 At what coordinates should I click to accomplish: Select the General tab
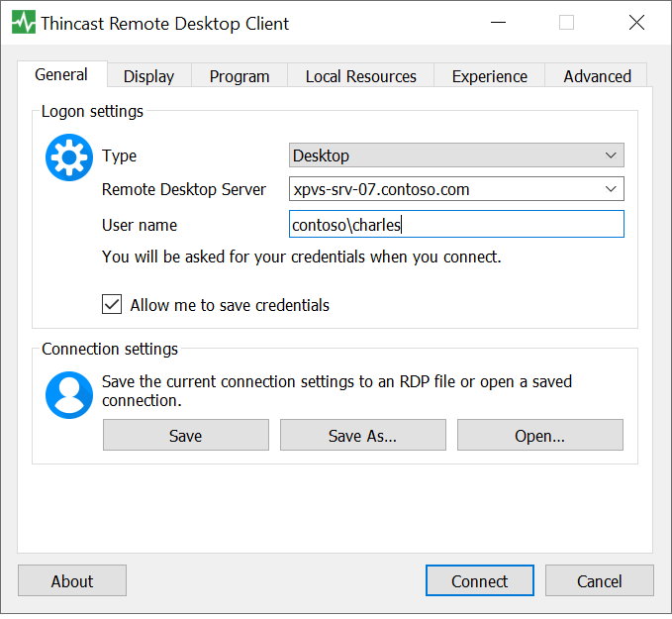point(61,75)
